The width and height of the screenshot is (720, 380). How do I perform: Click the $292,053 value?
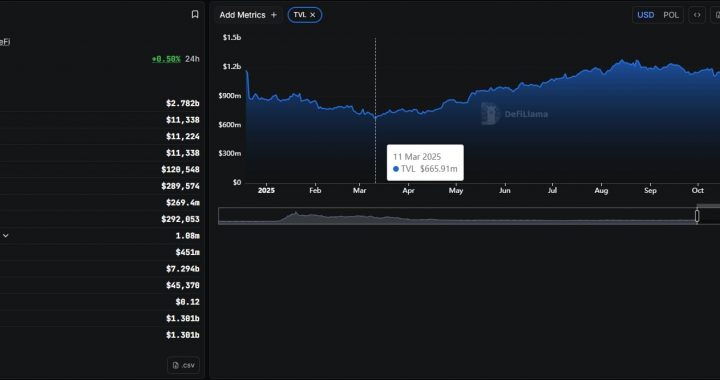180,219
